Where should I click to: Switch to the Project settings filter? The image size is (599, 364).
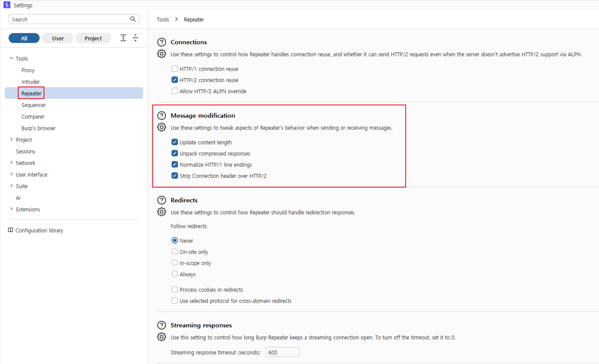pos(93,38)
